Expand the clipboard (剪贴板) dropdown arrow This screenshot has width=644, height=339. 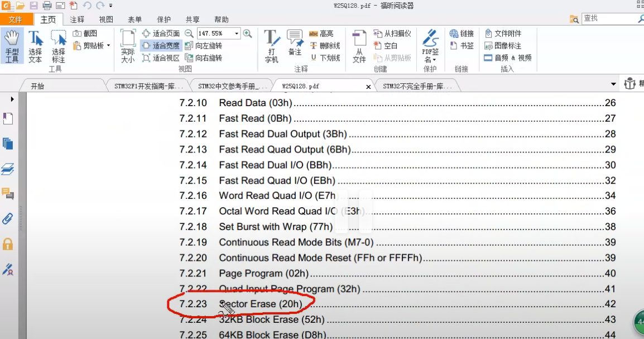(108, 46)
